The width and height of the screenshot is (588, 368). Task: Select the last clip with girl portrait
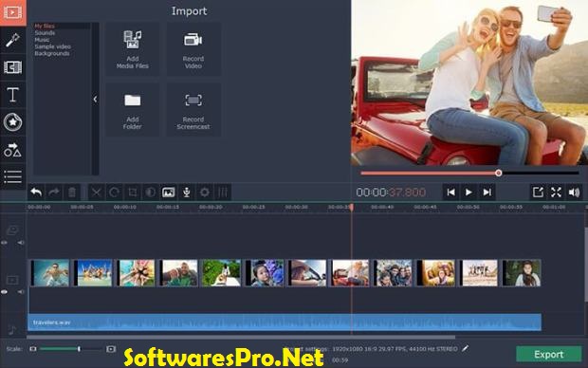pyautogui.click(x=522, y=273)
